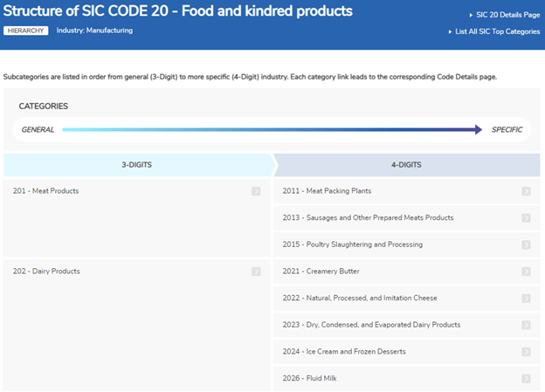The image size is (545, 392).
Task: Click the Industry: Manufacturing text
Action: 94,31
